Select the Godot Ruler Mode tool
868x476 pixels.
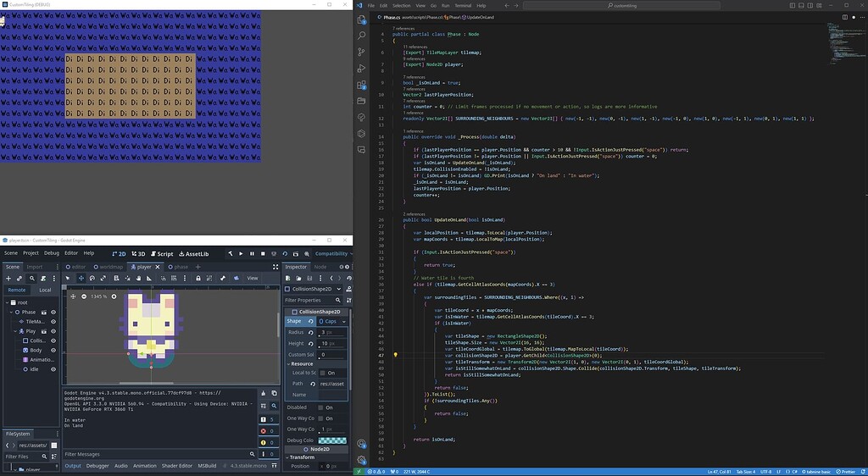pyautogui.click(x=149, y=278)
